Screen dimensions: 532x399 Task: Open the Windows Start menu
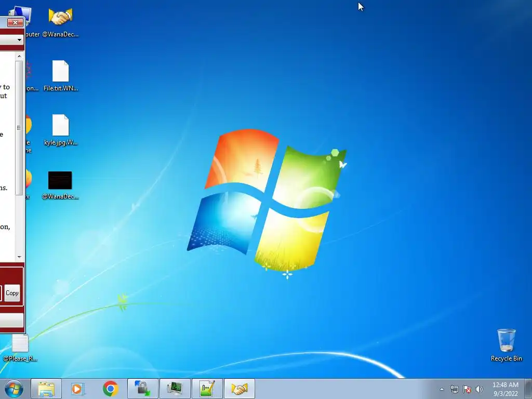tap(14, 389)
